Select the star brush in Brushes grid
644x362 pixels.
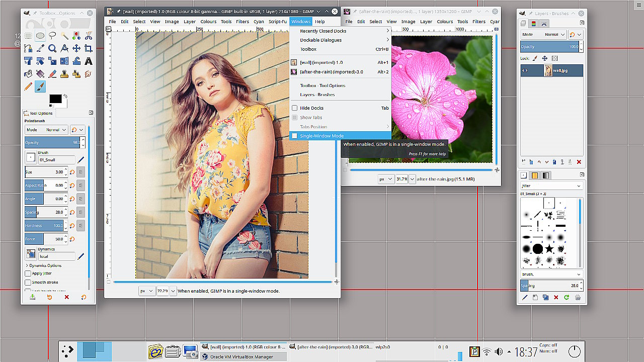coord(549,249)
